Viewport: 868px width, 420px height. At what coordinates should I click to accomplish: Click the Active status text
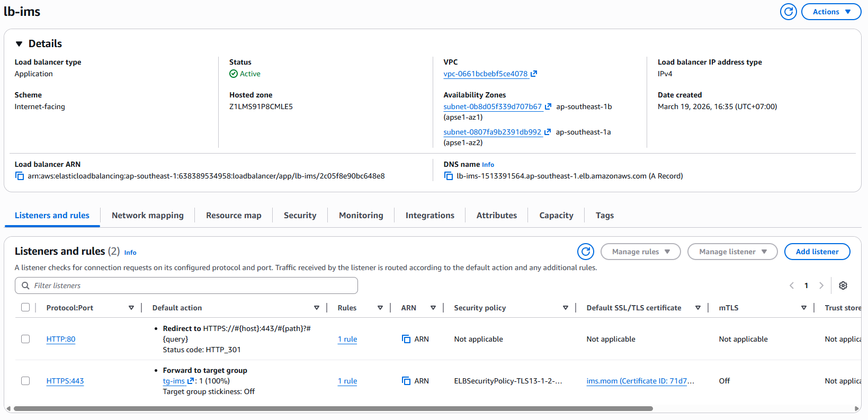click(250, 74)
